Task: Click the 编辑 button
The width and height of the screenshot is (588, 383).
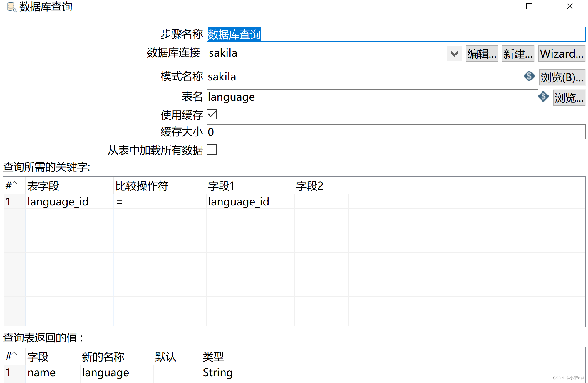Action: (x=482, y=53)
